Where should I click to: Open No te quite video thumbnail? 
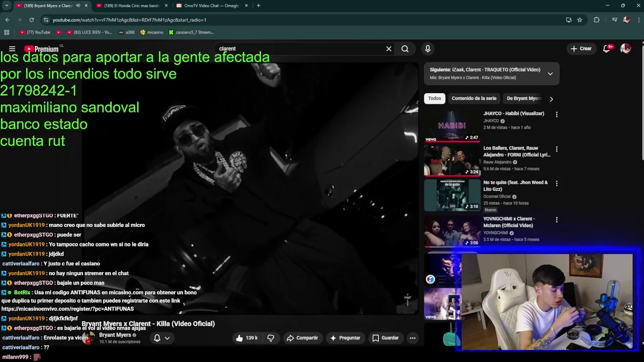pyautogui.click(x=452, y=195)
